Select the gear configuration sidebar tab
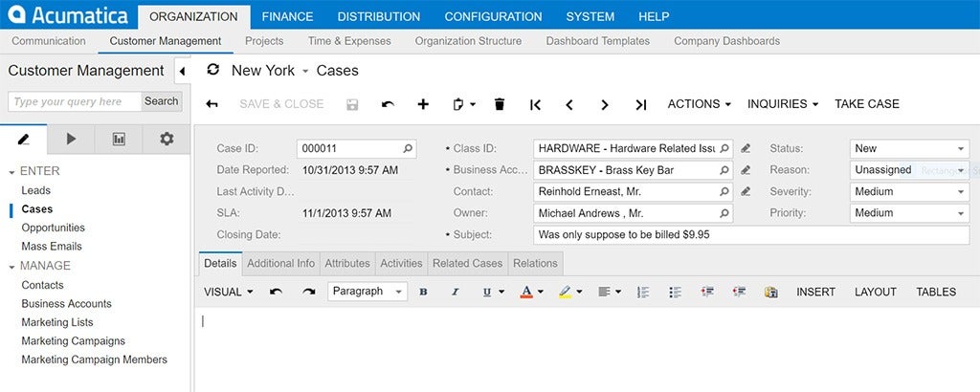The image size is (980, 392). (x=167, y=140)
